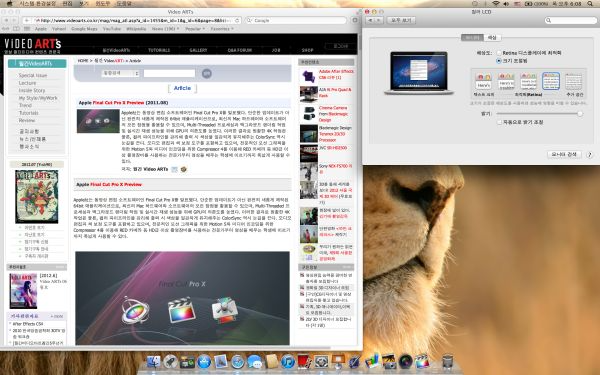
Task: Open the Help menu in menu bar
Action: click(x=124, y=3)
